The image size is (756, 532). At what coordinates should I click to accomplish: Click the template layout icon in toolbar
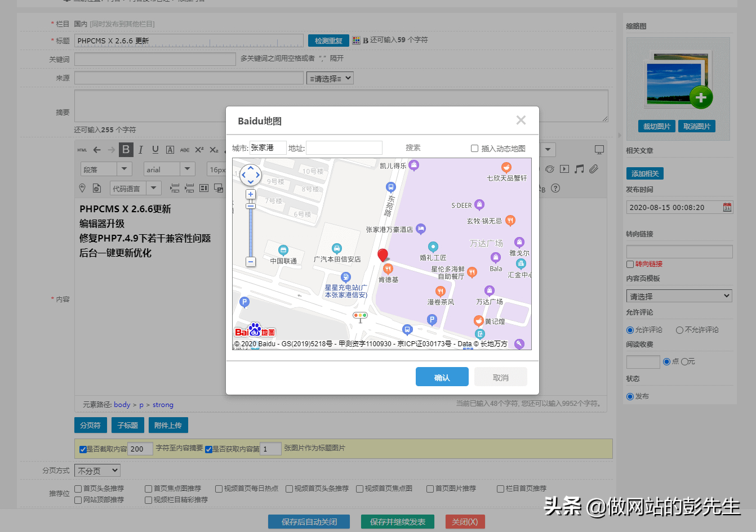pos(204,188)
